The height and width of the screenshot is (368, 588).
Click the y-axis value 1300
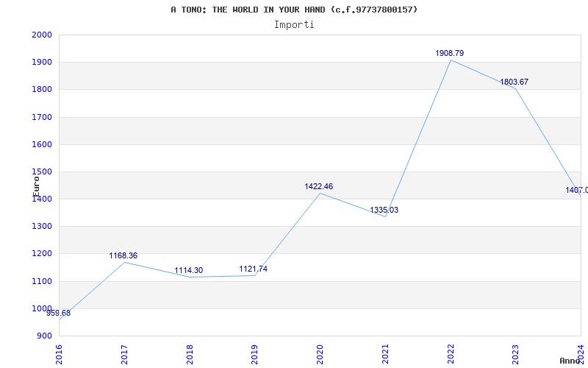[42, 227]
